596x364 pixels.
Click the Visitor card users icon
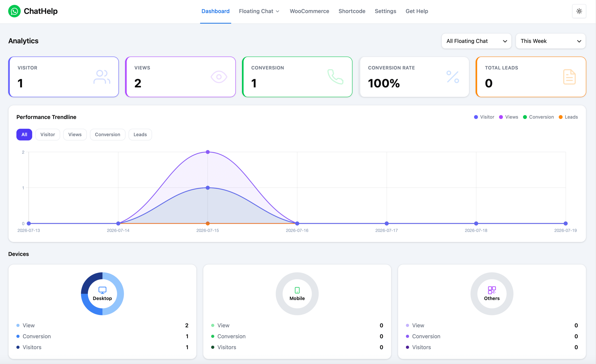[102, 77]
